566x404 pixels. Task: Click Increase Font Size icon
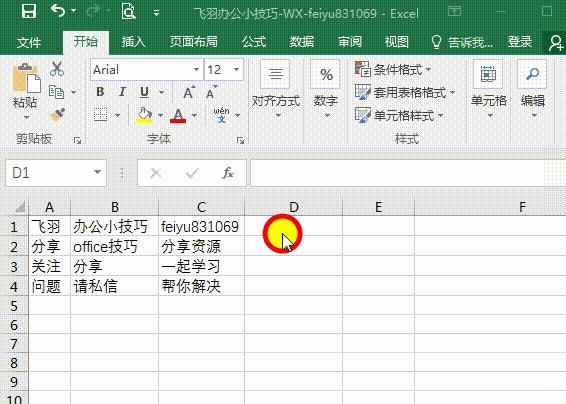(x=189, y=92)
